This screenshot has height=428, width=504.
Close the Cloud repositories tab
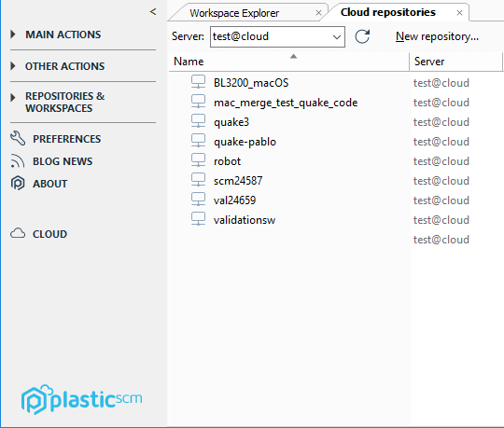coord(459,13)
